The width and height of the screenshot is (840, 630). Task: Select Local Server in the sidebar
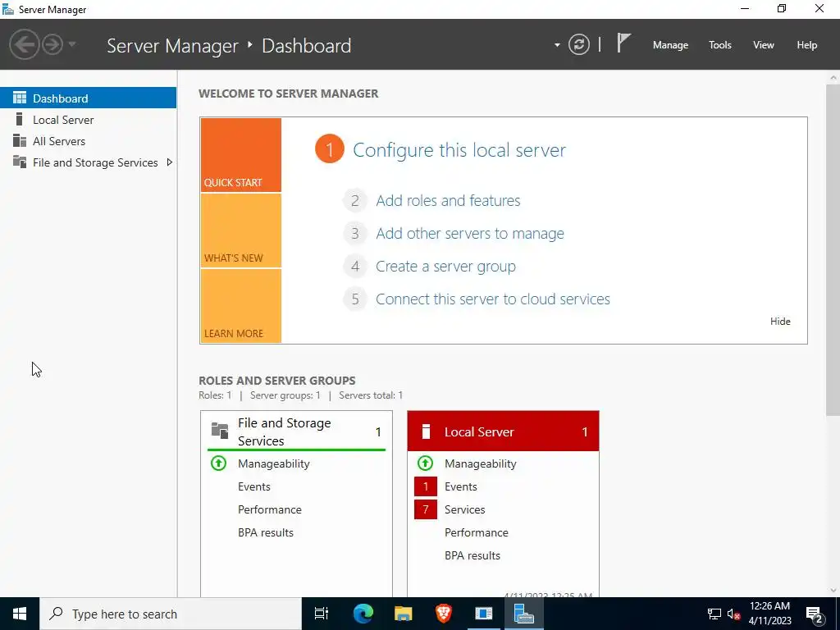point(89,120)
